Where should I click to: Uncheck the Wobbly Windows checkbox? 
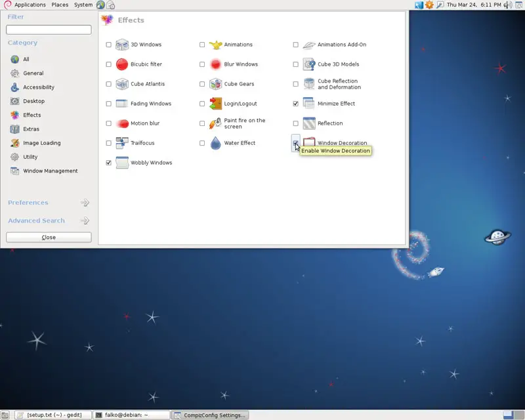click(x=108, y=163)
